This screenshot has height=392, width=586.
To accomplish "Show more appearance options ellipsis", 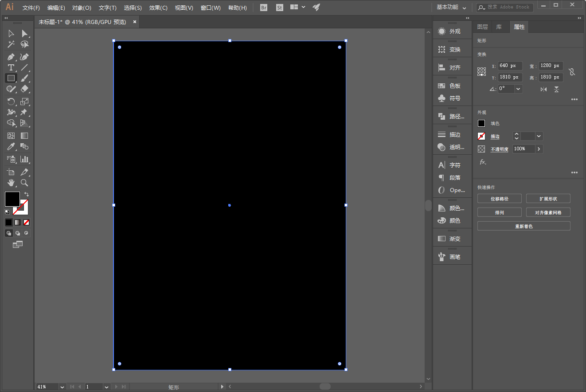I will 574,172.
